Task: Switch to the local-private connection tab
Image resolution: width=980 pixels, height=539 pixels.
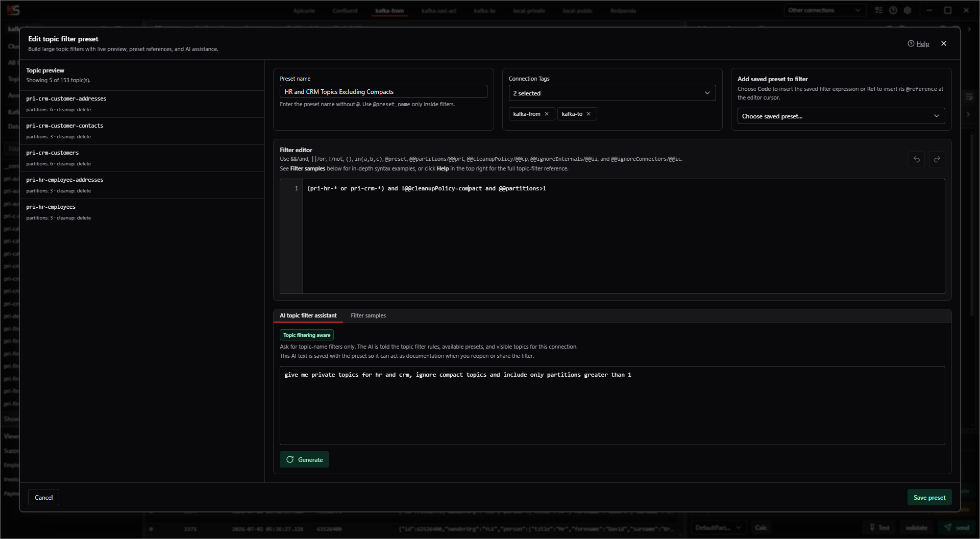Action: (x=529, y=11)
